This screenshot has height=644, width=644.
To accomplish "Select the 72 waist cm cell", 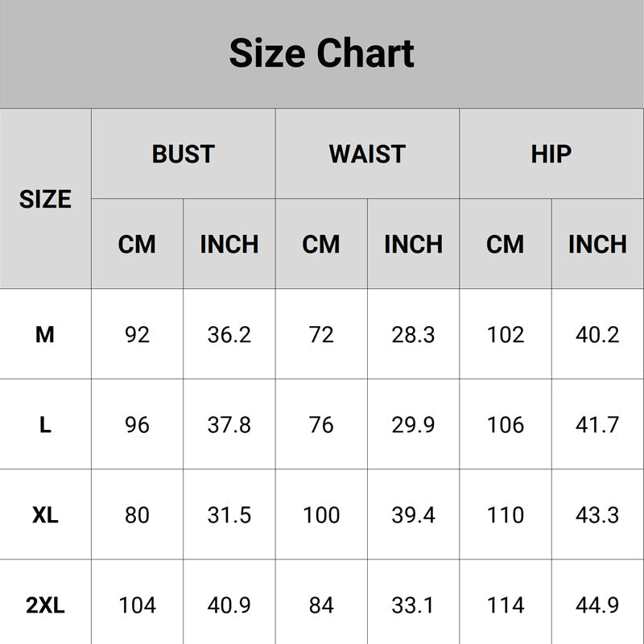I will coord(321,334).
